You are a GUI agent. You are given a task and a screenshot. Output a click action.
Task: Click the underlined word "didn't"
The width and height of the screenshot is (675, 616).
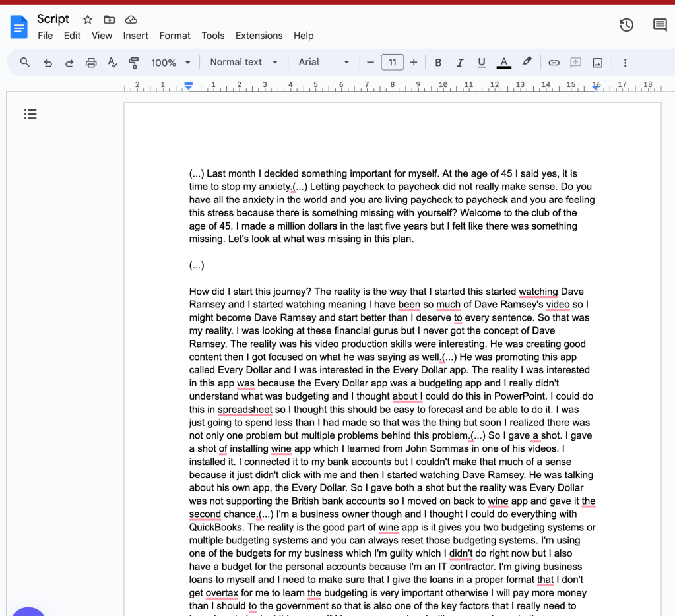pos(461,553)
